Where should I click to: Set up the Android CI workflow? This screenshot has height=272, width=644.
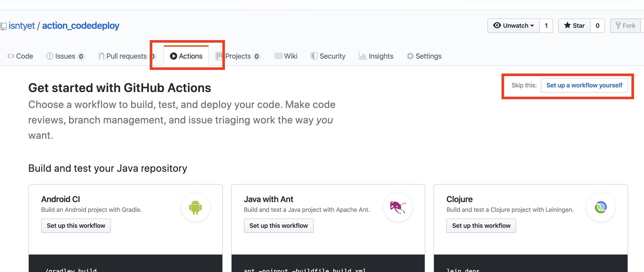tap(76, 226)
